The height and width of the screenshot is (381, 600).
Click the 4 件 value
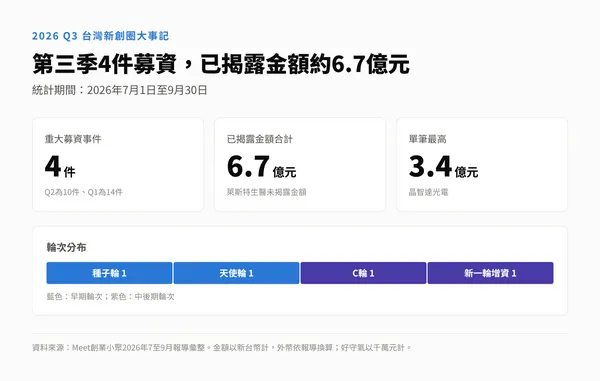coord(60,167)
